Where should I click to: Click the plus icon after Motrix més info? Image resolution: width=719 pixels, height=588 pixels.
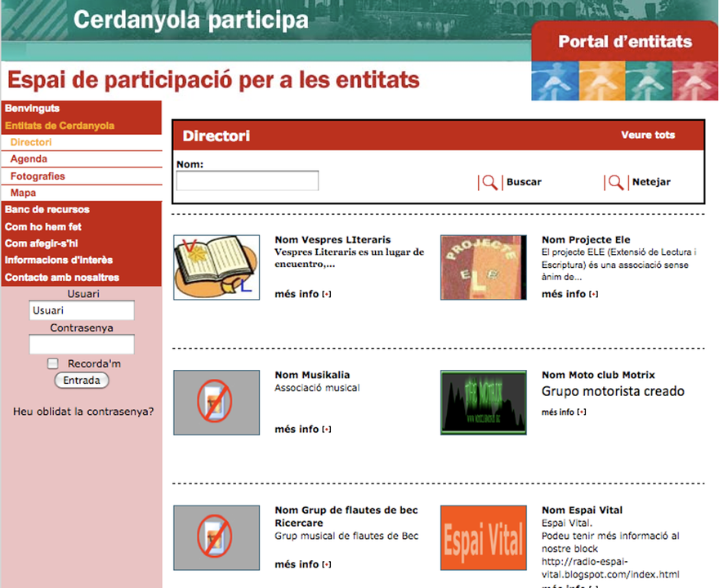click(582, 412)
